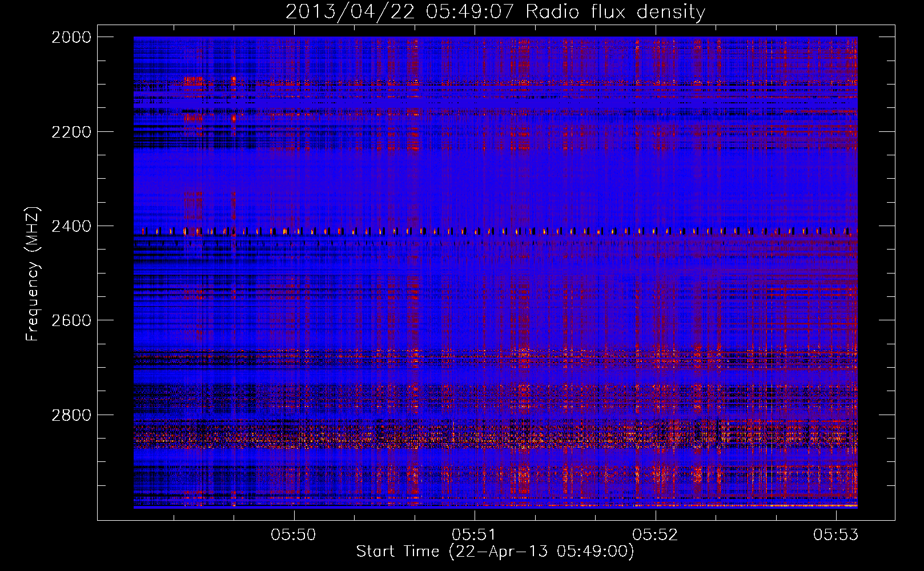Select the 2600 frequency axis label
924x571 pixels.
tap(71, 320)
